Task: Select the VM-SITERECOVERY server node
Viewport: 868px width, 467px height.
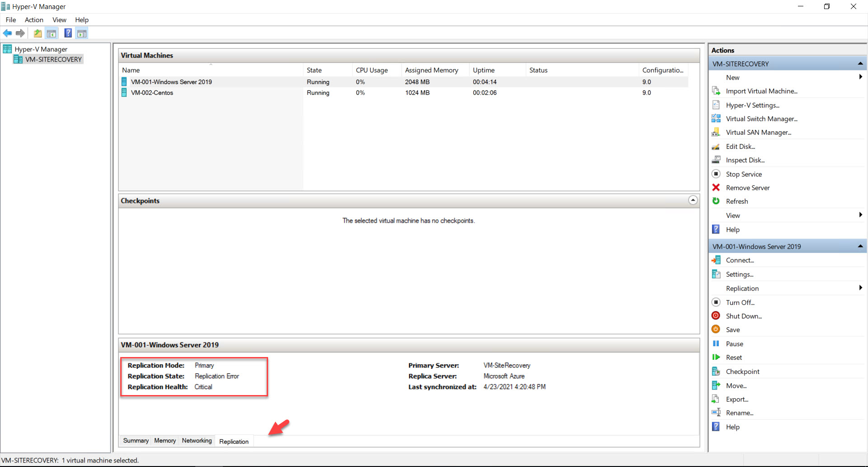Action: tap(48, 59)
